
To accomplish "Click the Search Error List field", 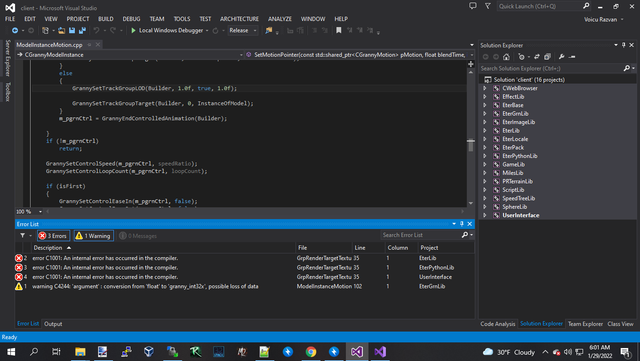I will 421,235.
